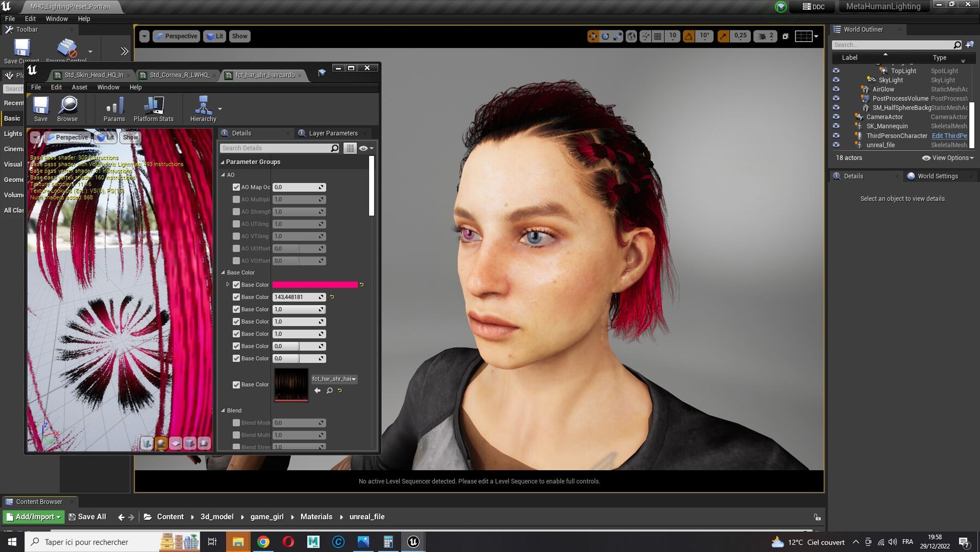Maximize or restore main viewport icon

click(x=785, y=36)
